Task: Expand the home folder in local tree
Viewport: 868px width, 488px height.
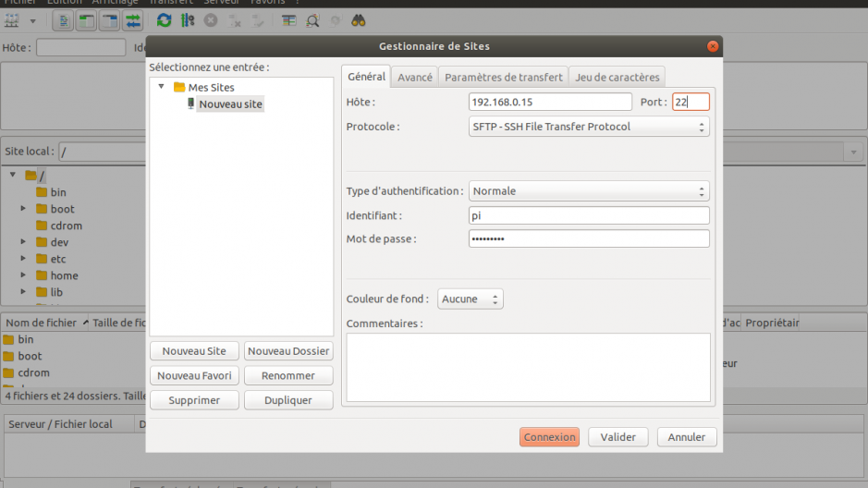Action: point(23,274)
